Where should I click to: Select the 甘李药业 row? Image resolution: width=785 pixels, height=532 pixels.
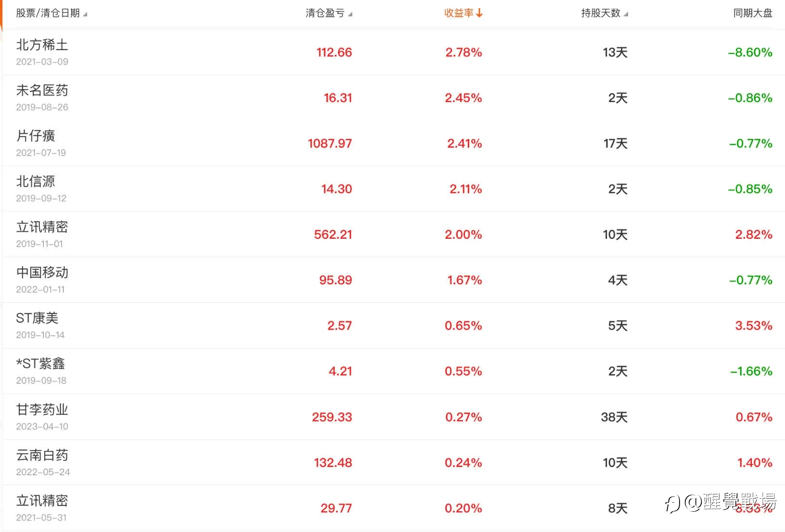point(394,417)
